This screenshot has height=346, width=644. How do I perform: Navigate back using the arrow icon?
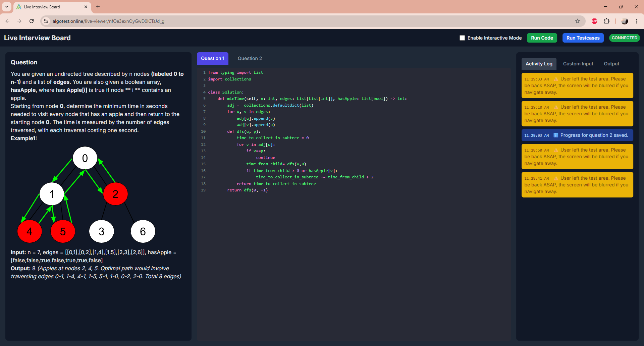coord(7,21)
